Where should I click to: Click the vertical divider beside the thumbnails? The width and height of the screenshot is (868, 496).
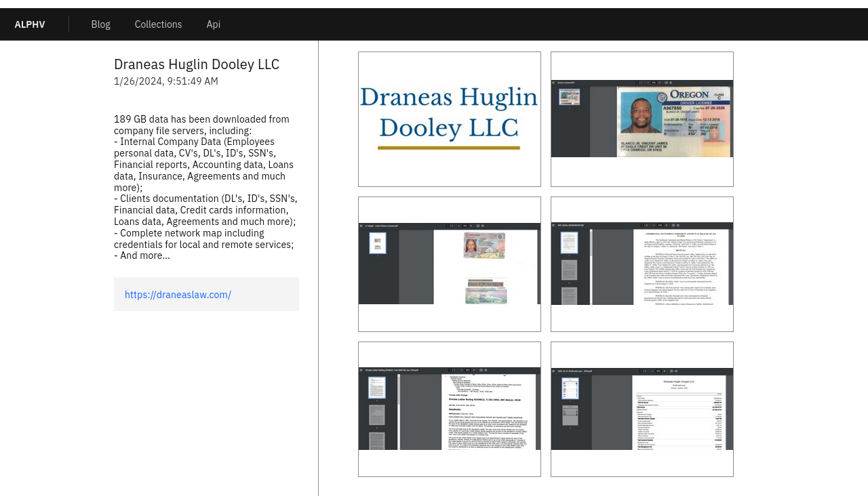(x=318, y=271)
